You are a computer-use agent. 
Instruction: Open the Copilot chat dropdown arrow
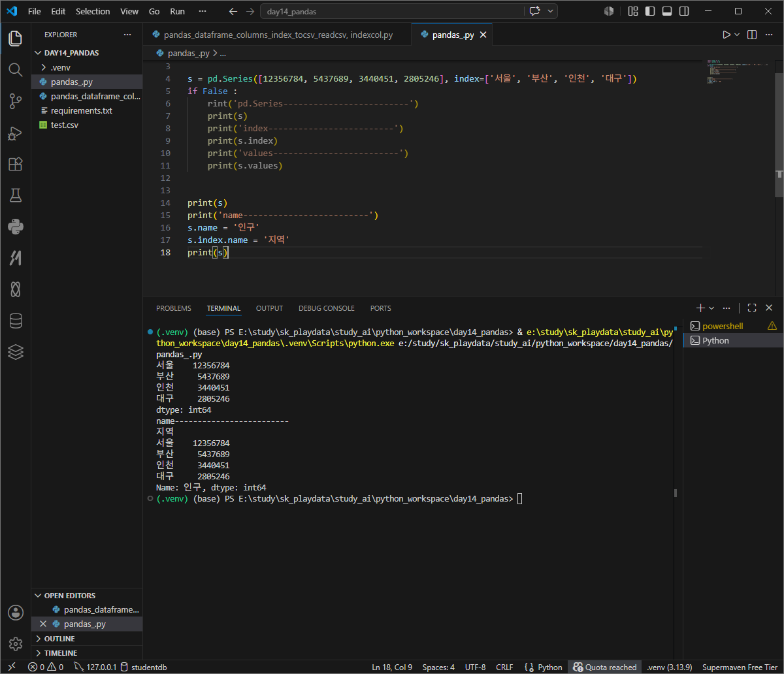[551, 11]
